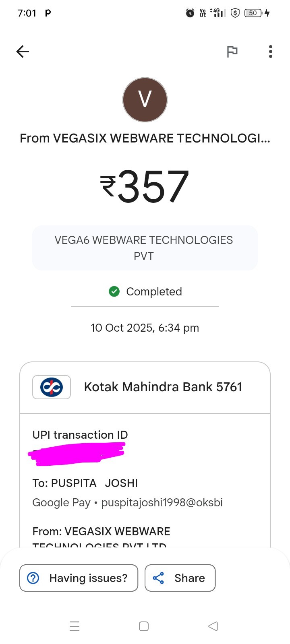Tap the back arrow icon
Viewport: 290px width, 644px height.
coord(23,52)
